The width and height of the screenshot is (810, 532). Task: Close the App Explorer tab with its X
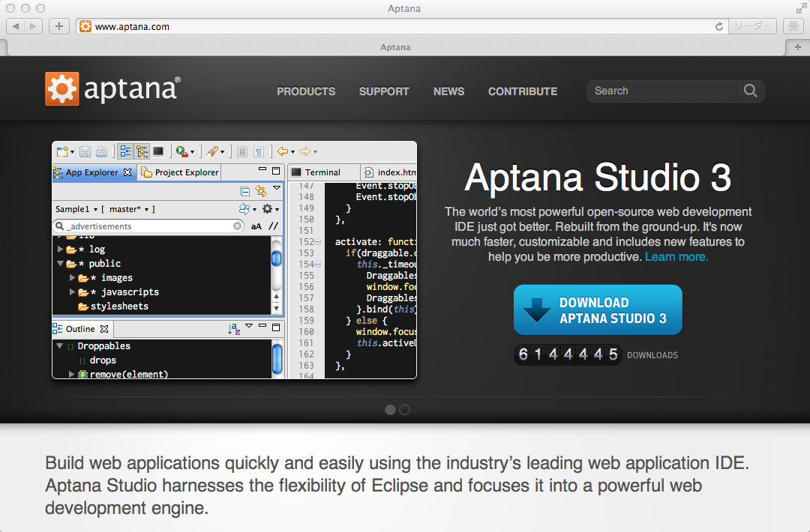point(127,172)
